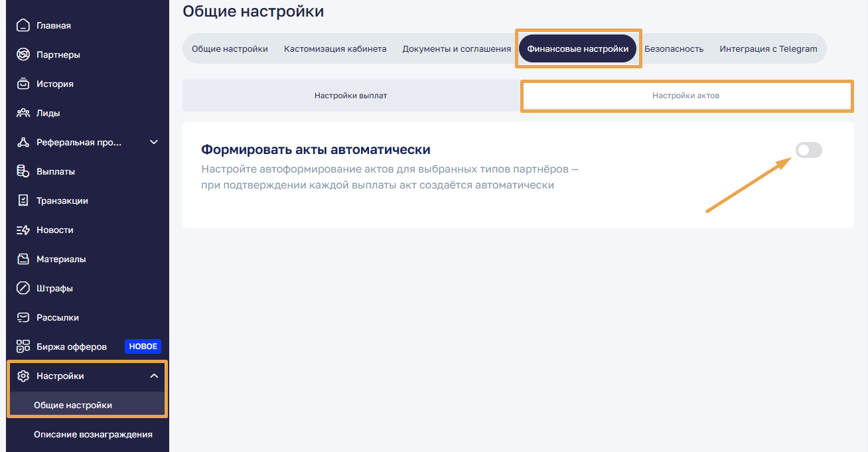
Task: Select the Лиды people icon
Action: (x=23, y=113)
